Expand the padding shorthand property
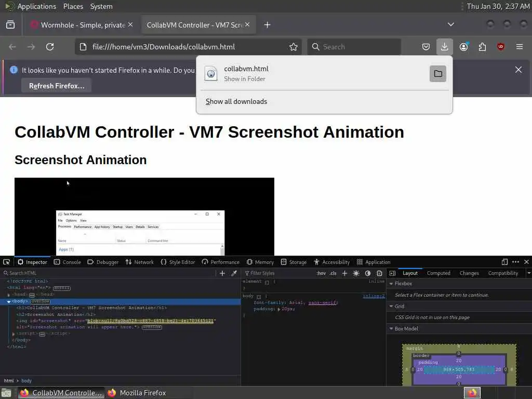The image size is (532, 399). (279, 309)
